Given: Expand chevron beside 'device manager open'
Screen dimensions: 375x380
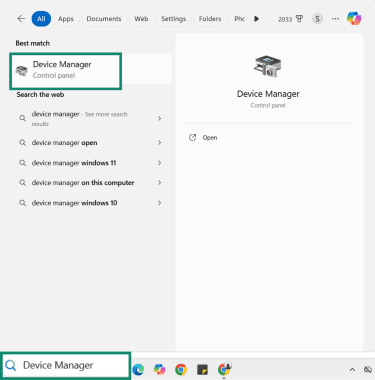Looking at the screenshot, I should click(160, 143).
